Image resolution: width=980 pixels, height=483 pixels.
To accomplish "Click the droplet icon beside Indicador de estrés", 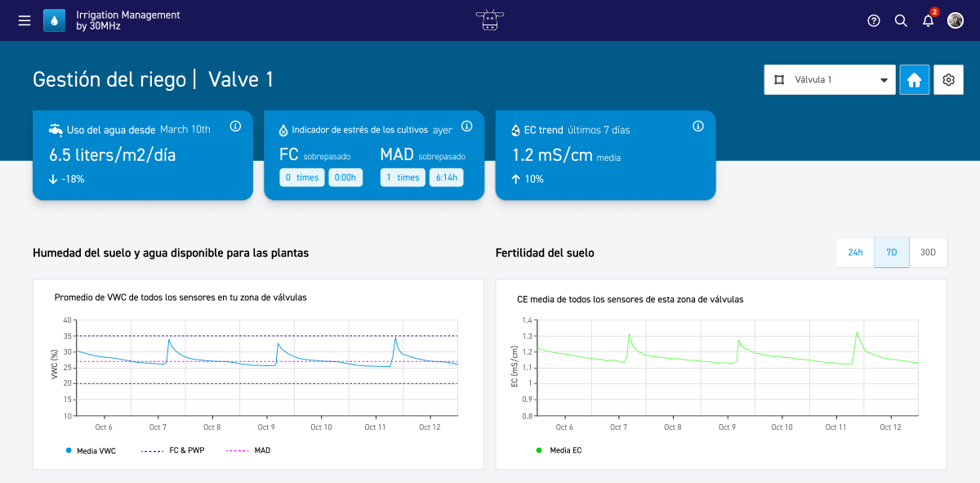I will (283, 130).
